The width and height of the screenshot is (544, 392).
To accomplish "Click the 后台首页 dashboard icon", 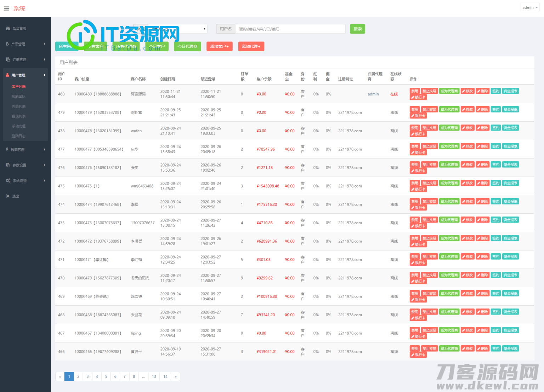I will (x=8, y=28).
